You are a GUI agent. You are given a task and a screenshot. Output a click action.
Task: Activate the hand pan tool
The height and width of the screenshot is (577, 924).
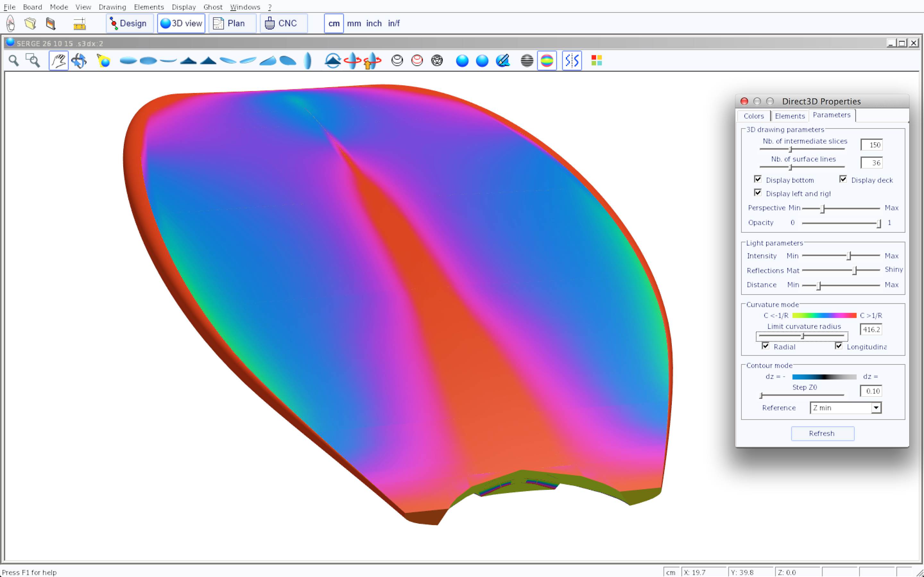(58, 61)
